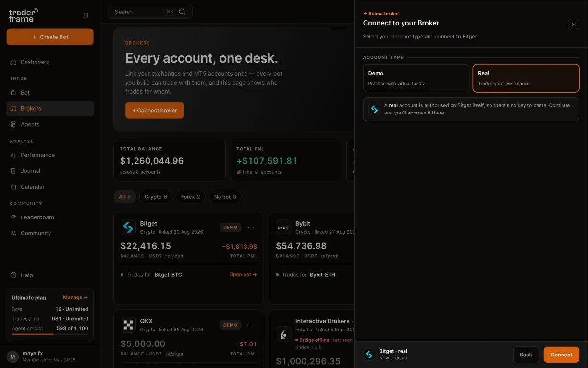The image size is (588, 368).
Task: Open the Leaderboard page
Action: point(50,217)
